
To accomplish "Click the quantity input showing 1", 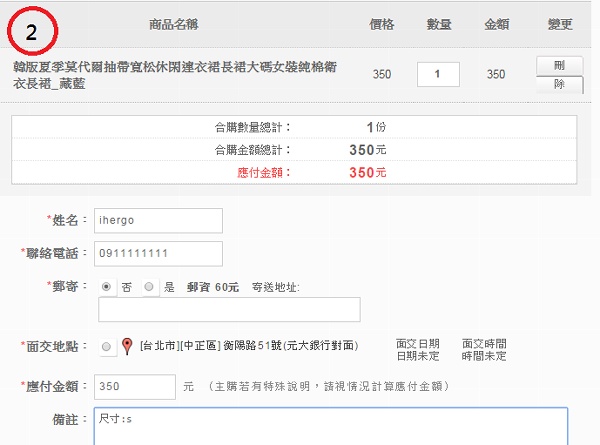I will click(x=438, y=74).
